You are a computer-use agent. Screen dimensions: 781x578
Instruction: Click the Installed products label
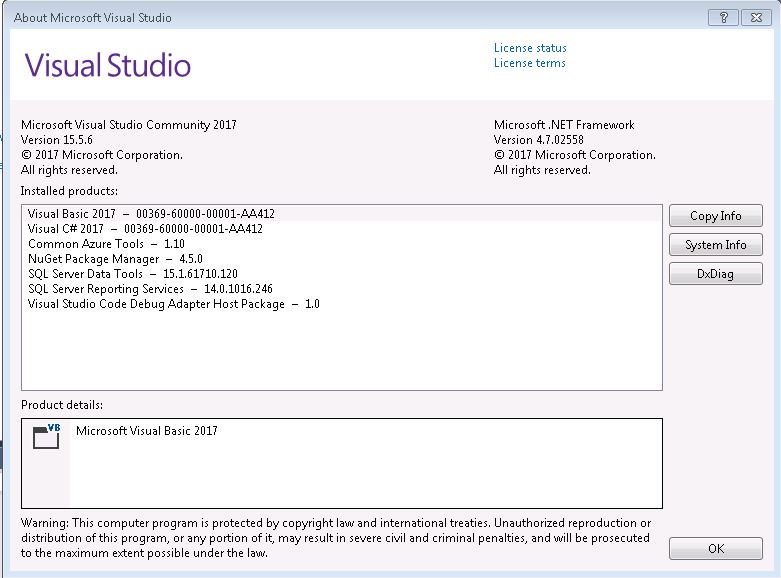[69, 191]
